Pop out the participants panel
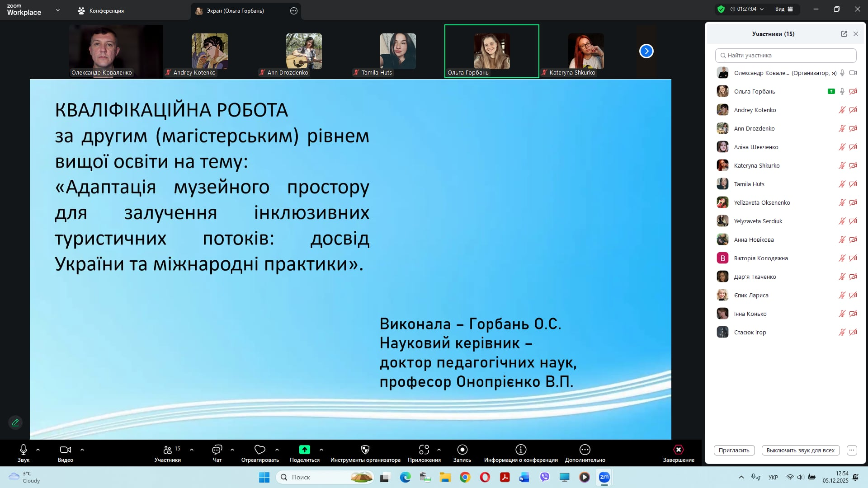The height and width of the screenshot is (488, 868). pyautogui.click(x=844, y=34)
